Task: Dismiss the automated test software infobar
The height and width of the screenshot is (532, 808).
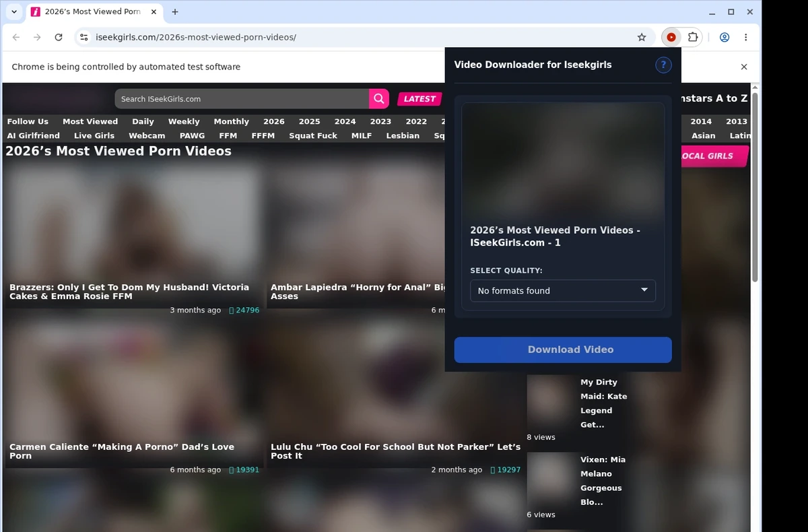Action: (x=744, y=67)
